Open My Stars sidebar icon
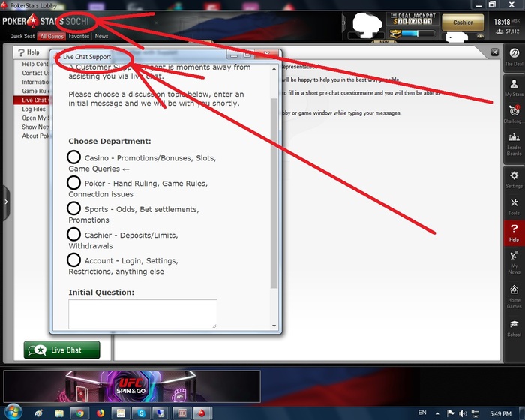Image resolution: width=525 pixels, height=420 pixels. coord(514,87)
